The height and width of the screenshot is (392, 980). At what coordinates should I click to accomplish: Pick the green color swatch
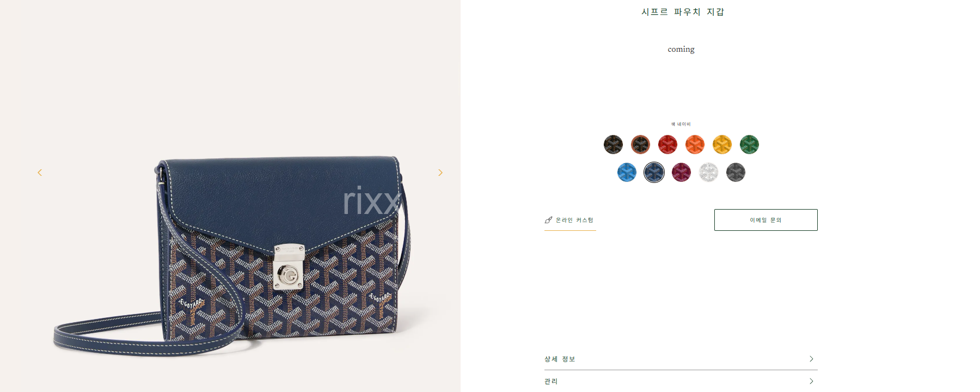click(x=749, y=145)
